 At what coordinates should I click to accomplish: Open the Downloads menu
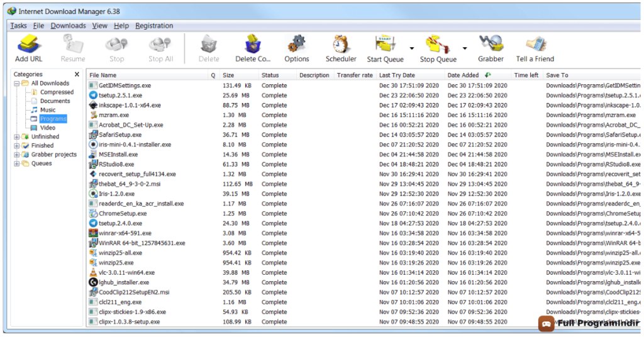pyautogui.click(x=68, y=25)
